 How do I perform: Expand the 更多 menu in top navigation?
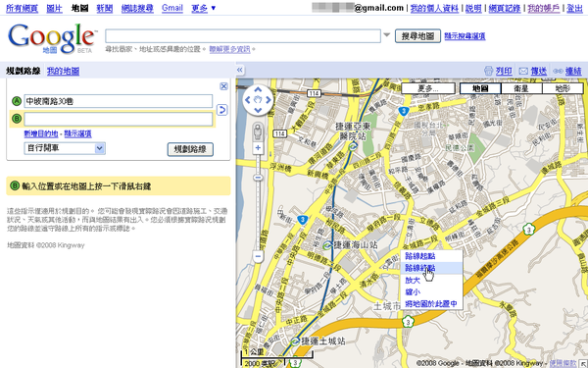pos(204,8)
